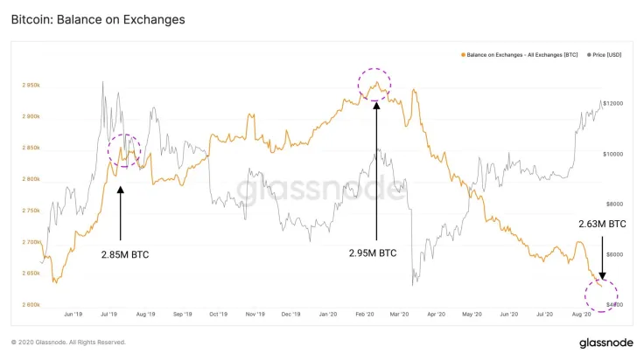The image size is (644, 360).
Task: Click the dashed circle at February 2020 peak
Action: pyautogui.click(x=375, y=84)
